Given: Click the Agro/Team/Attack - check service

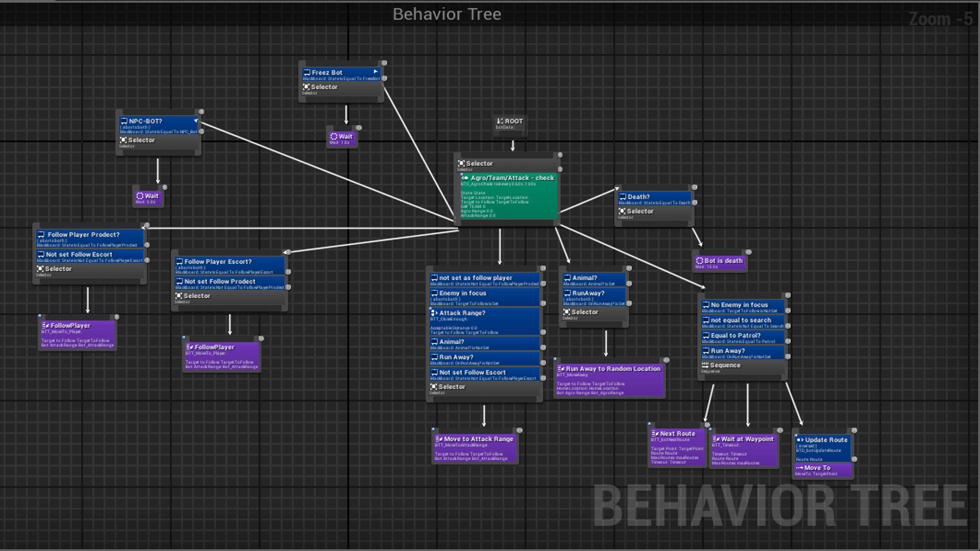Looking at the screenshot, I should [x=508, y=197].
